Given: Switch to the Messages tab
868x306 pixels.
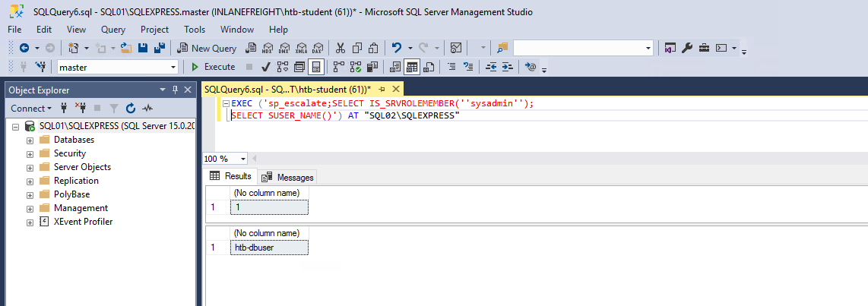Looking at the screenshot, I should click(288, 177).
